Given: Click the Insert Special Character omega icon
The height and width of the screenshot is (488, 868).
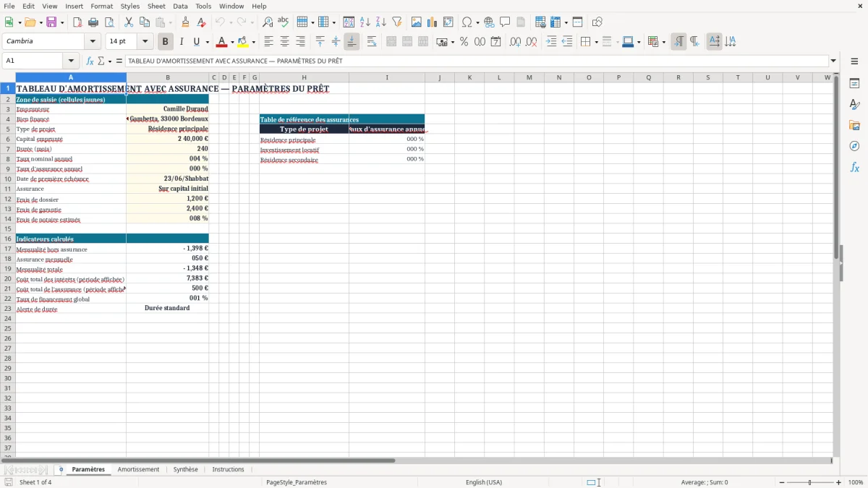Looking at the screenshot, I should click(467, 22).
